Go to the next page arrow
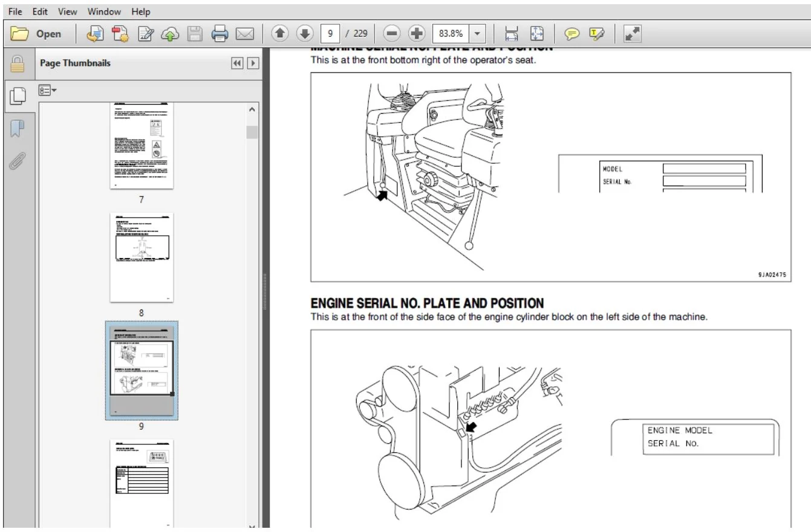 [x=305, y=34]
